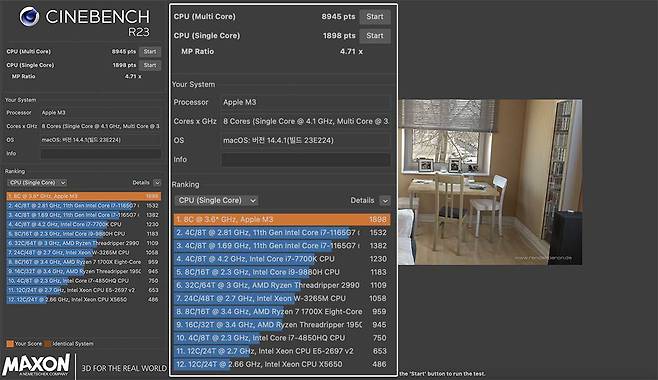Select the Intel Core i7-7700K ranking row
Screen dimensions: 658x380
[282, 259]
